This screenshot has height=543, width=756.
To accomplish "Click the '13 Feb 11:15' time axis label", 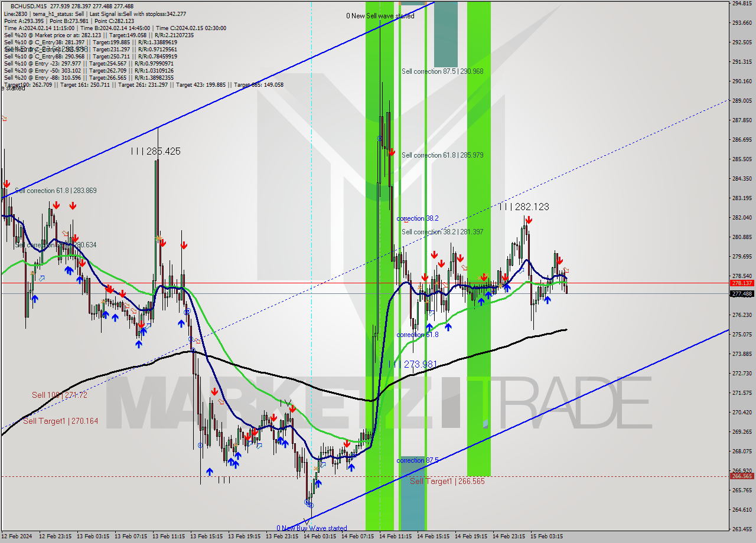I will [x=168, y=537].
